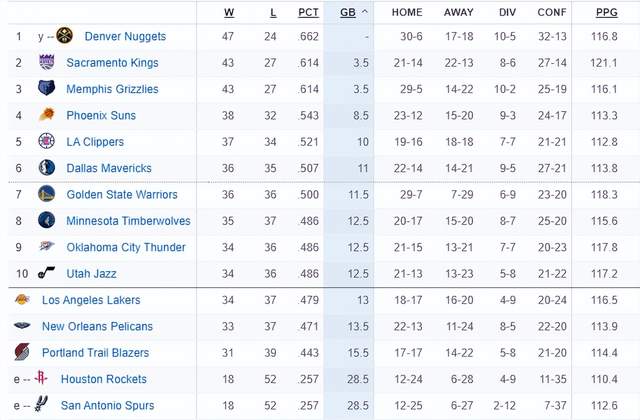The height and width of the screenshot is (420, 640).
Task: Sort table by PCT column header
Action: [x=309, y=13]
